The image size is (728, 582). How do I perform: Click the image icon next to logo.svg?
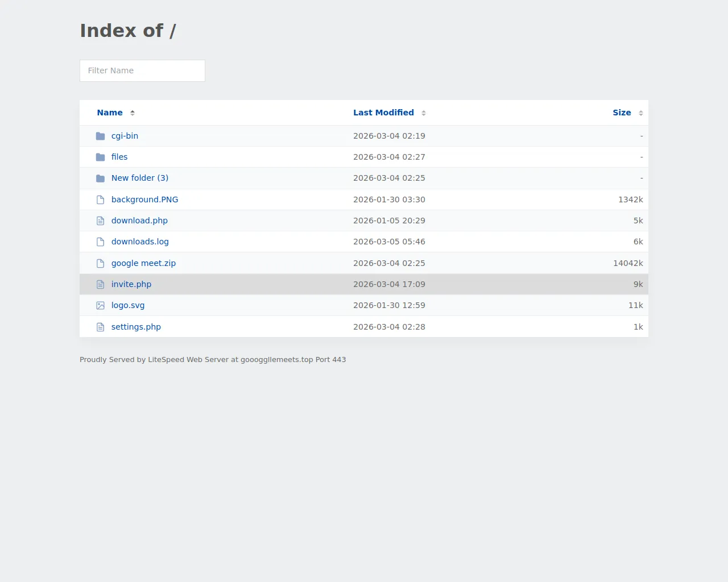click(x=101, y=306)
